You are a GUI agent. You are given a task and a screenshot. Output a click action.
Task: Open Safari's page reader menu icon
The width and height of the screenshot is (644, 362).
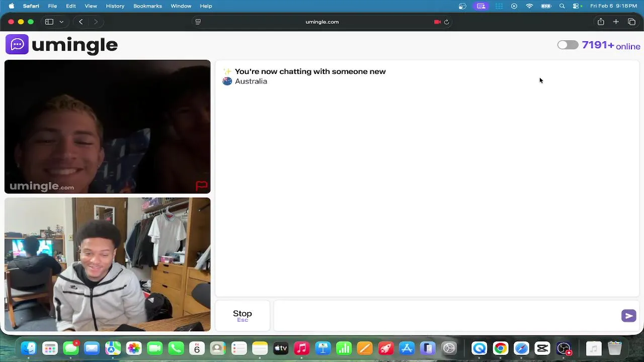[198, 22]
